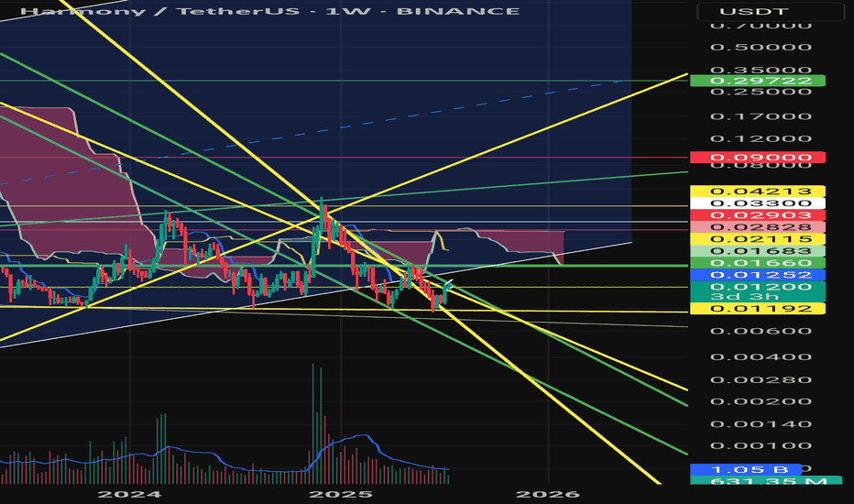
Task: Select the yellow 0.02115 price label
Action: [x=757, y=239]
